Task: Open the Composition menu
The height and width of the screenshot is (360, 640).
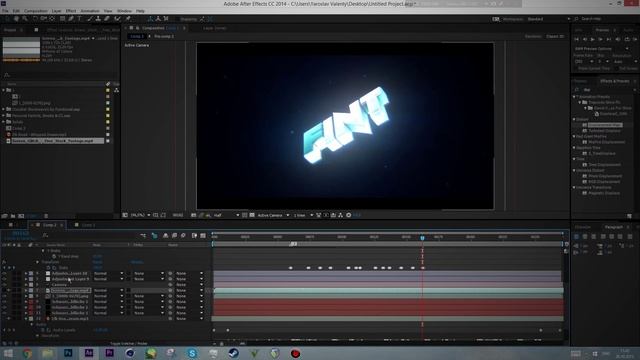Action: tap(36, 11)
